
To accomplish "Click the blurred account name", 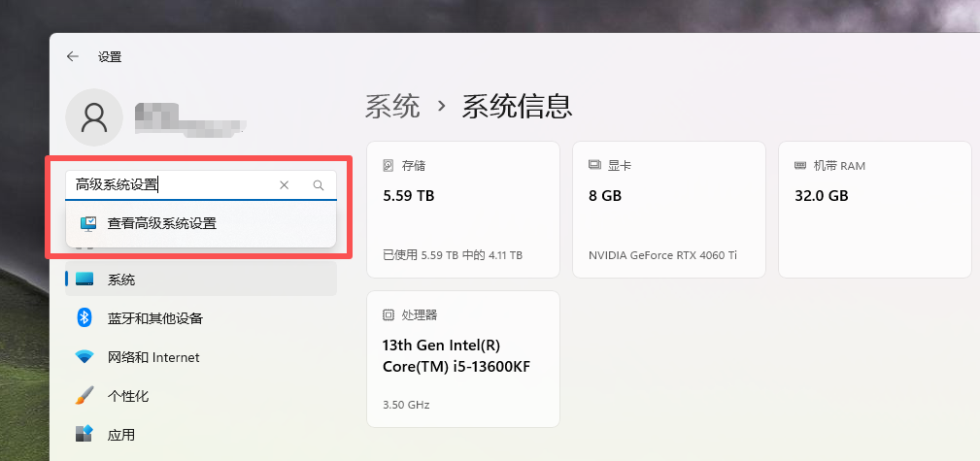I will 190,118.
